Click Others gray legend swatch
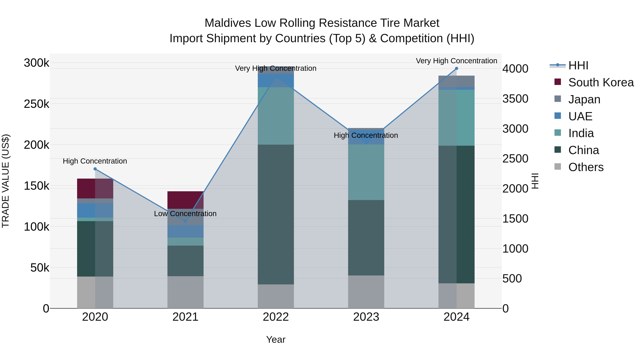 [x=557, y=166]
